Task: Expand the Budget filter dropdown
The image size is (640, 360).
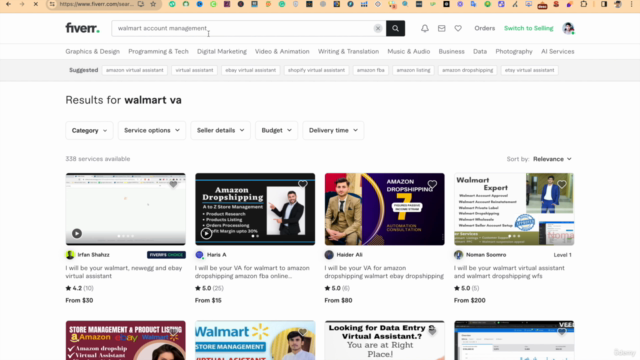Action: (276, 131)
